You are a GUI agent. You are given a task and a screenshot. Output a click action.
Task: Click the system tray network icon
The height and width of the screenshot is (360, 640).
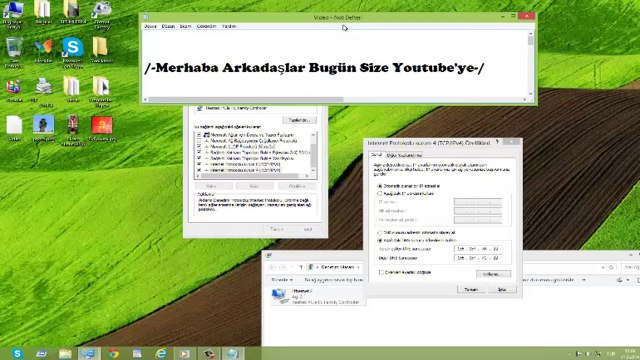[x=598, y=353]
